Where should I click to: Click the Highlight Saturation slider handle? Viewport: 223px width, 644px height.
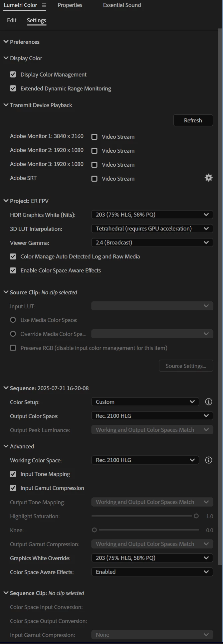click(196, 516)
